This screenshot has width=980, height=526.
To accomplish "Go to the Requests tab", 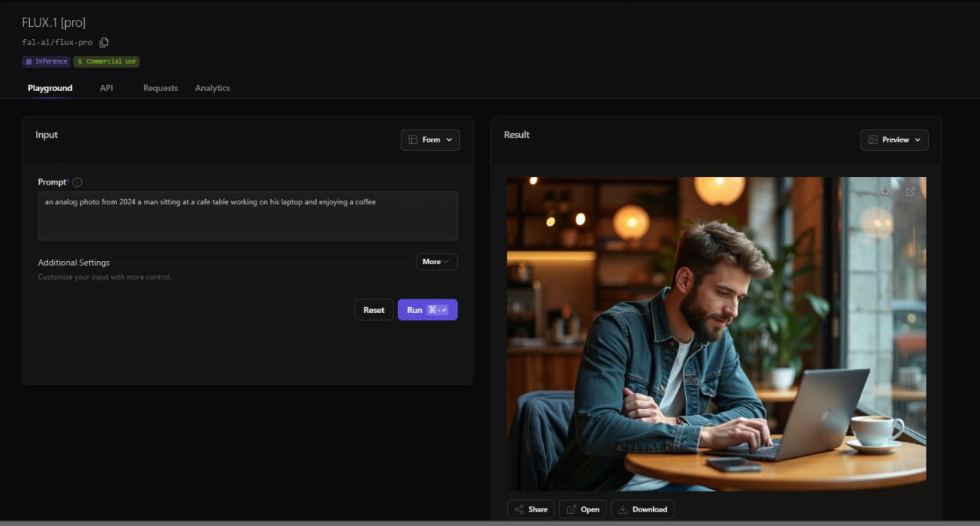I will pyautogui.click(x=160, y=88).
